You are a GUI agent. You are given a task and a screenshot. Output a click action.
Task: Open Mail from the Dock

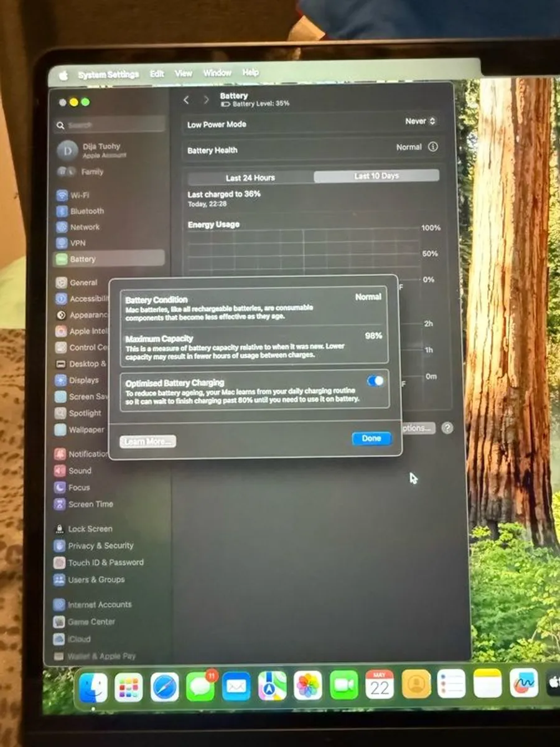point(236,687)
